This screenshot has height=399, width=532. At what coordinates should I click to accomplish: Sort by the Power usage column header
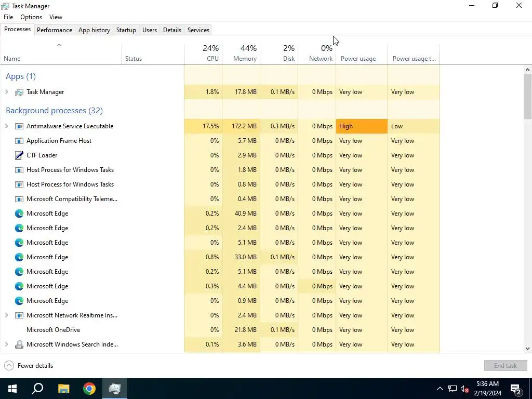pos(362,54)
